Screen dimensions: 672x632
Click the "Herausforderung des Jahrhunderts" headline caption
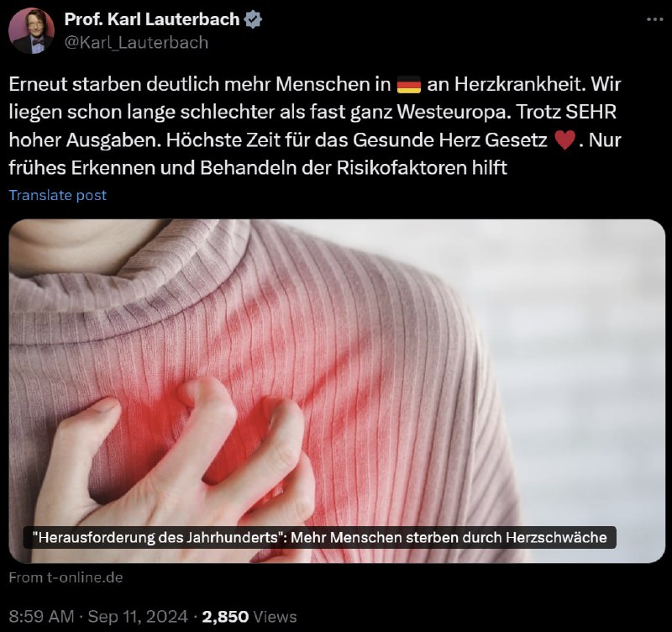point(320,537)
